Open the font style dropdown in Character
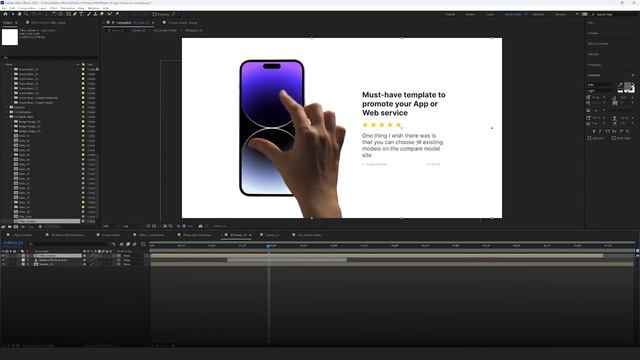The width and height of the screenshot is (640, 360). (599, 91)
